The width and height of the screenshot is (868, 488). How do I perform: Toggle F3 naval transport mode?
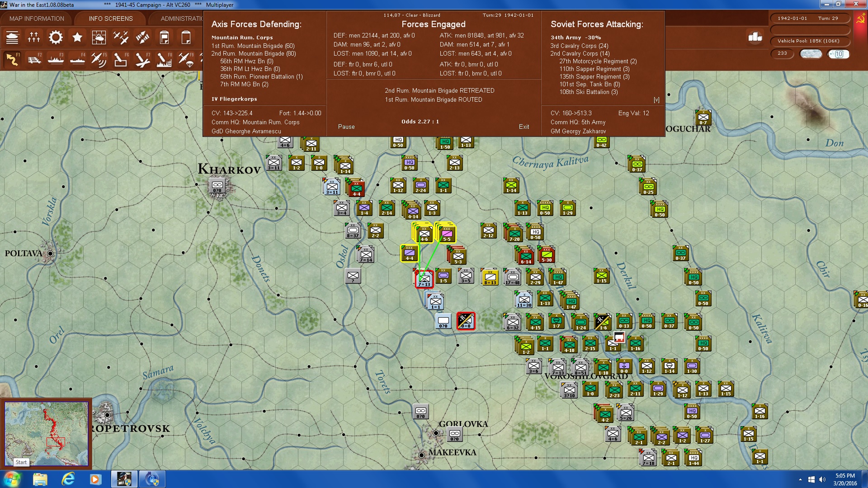(56, 59)
